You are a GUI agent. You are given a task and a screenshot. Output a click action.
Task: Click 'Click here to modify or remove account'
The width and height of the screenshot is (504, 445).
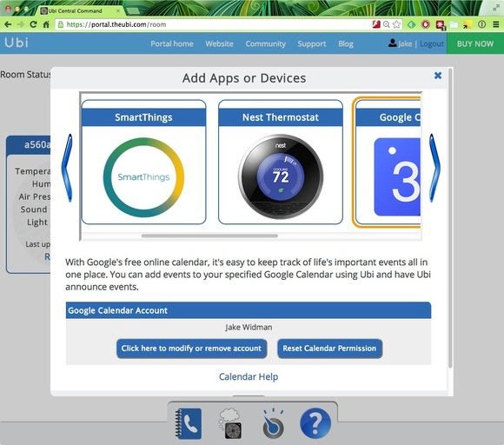point(191,349)
